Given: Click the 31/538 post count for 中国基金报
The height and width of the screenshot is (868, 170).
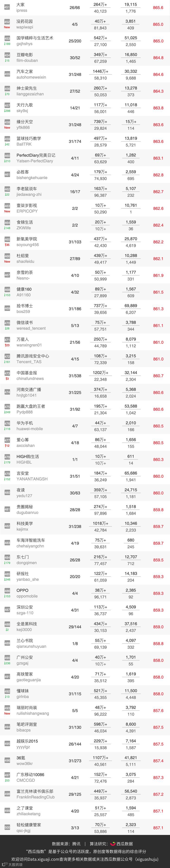Looking at the screenshot, I should coord(75,376).
